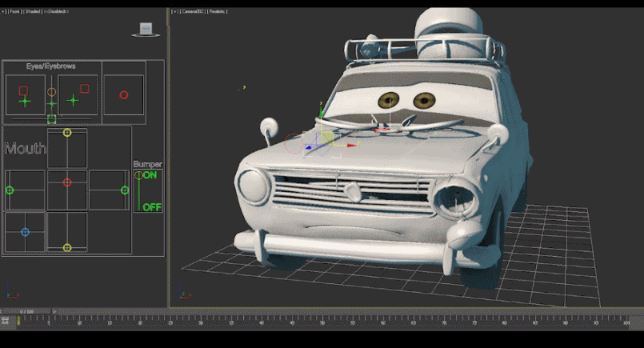Click the Mouth heading text
644x348 pixels.
[25, 148]
